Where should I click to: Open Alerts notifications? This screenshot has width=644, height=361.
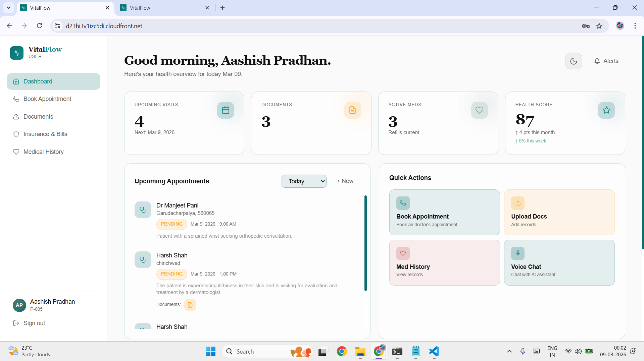pos(606,61)
